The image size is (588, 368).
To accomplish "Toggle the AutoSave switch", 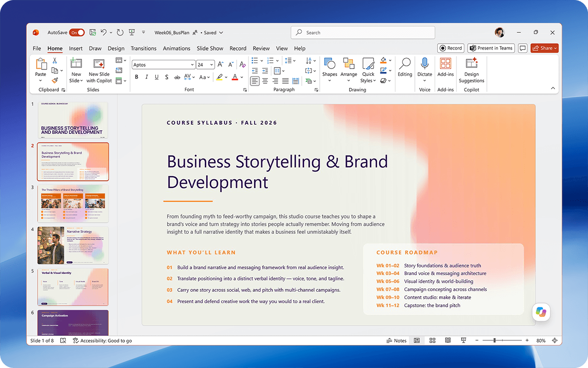I will coord(77,33).
